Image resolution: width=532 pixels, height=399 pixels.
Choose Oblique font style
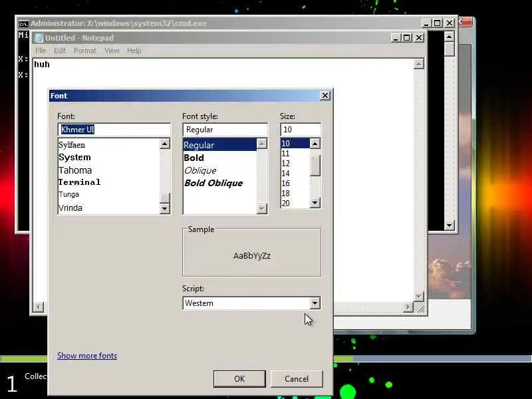pos(220,170)
